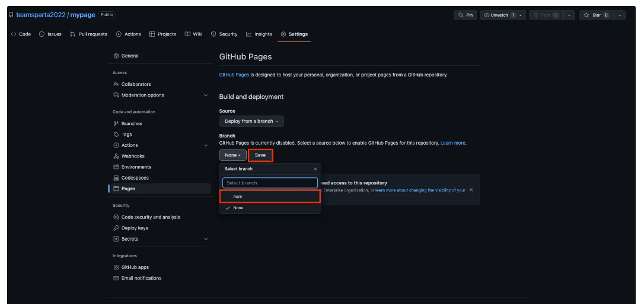This screenshot has width=644, height=304.
Task: View the Insights tab
Action: click(259, 34)
